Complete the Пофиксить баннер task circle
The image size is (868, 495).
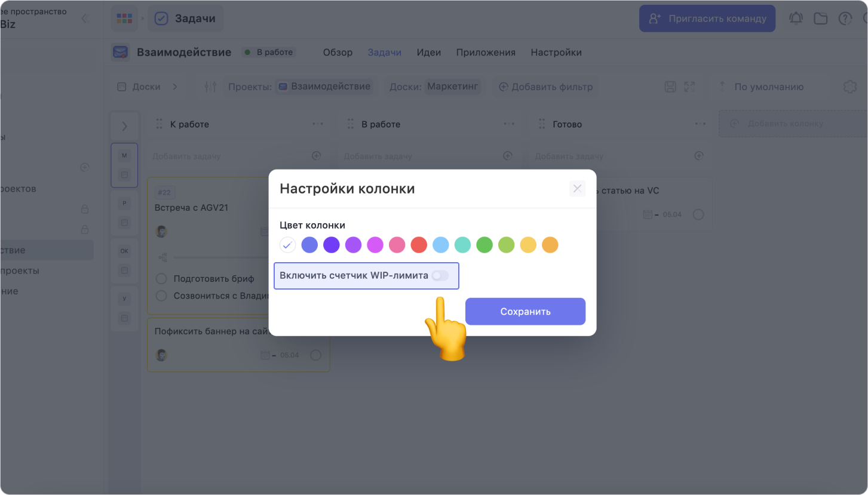315,355
